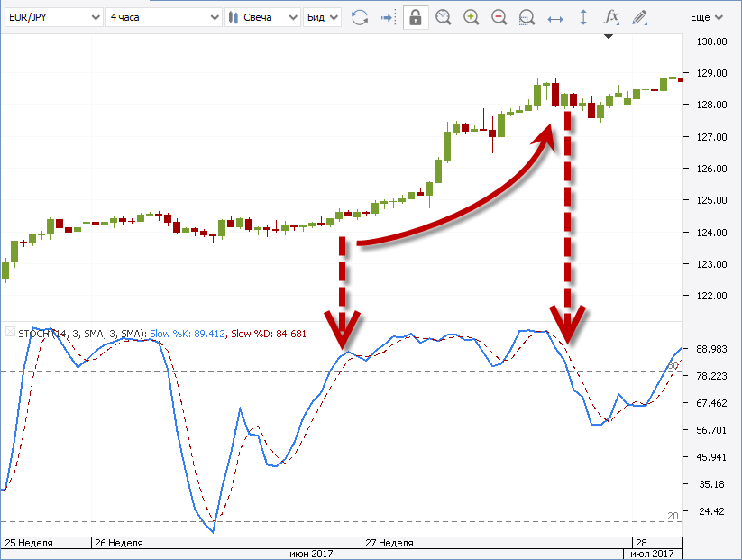Screen dimensions: 742x560
Task: Click the horizontal fit arrows icon
Action: point(555,17)
